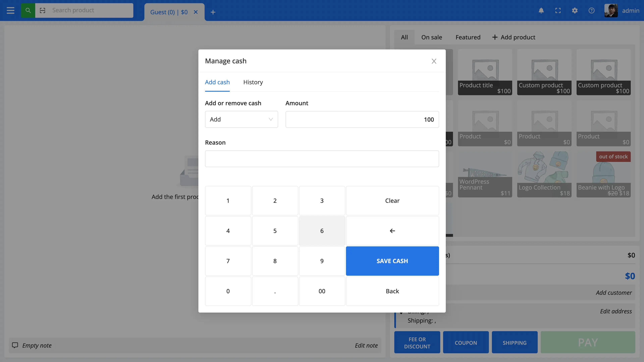This screenshot has width=644, height=362.
Task: Close the Guest cart tab
Action: [x=196, y=12]
